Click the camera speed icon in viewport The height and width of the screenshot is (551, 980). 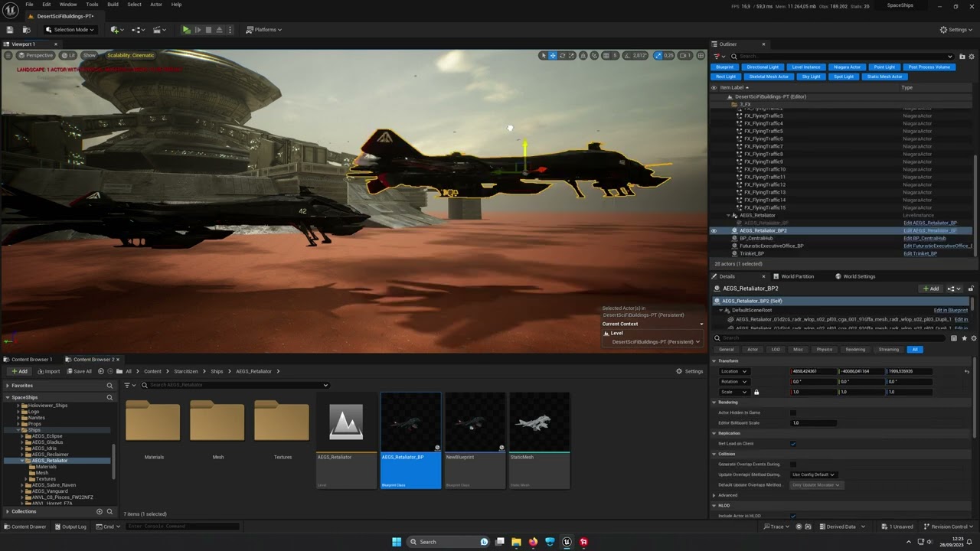coord(685,55)
